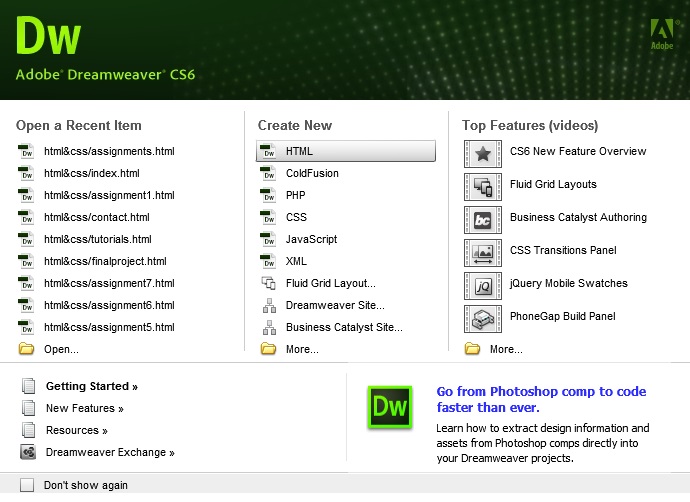Click the PhoneGap Build Panel video icon
Viewport: 690px width, 502px height.
point(483,319)
